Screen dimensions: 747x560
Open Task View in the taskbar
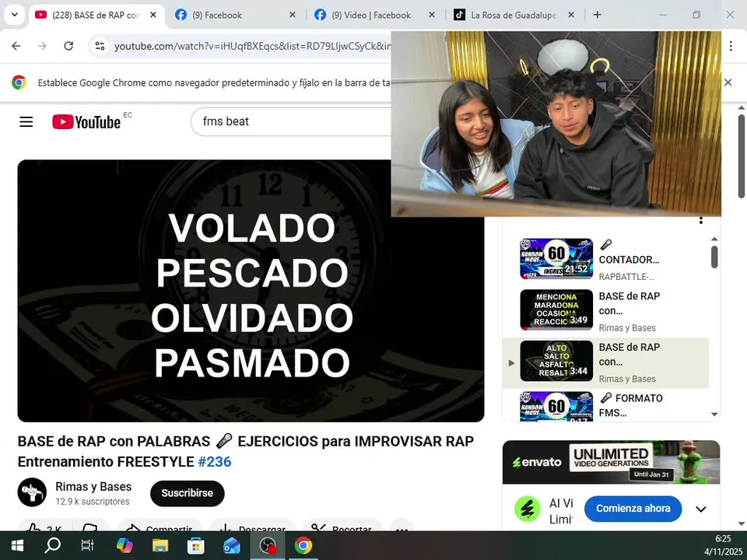coord(88,545)
